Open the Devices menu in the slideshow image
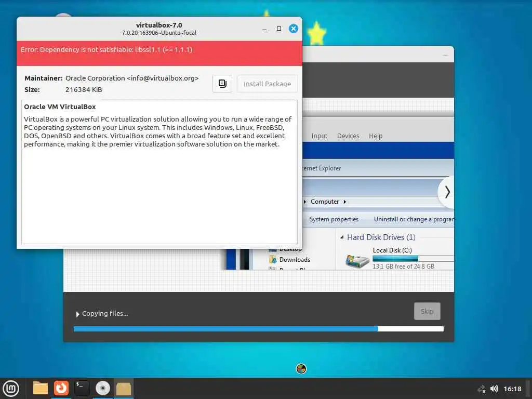This screenshot has height=399, width=532. (348, 136)
